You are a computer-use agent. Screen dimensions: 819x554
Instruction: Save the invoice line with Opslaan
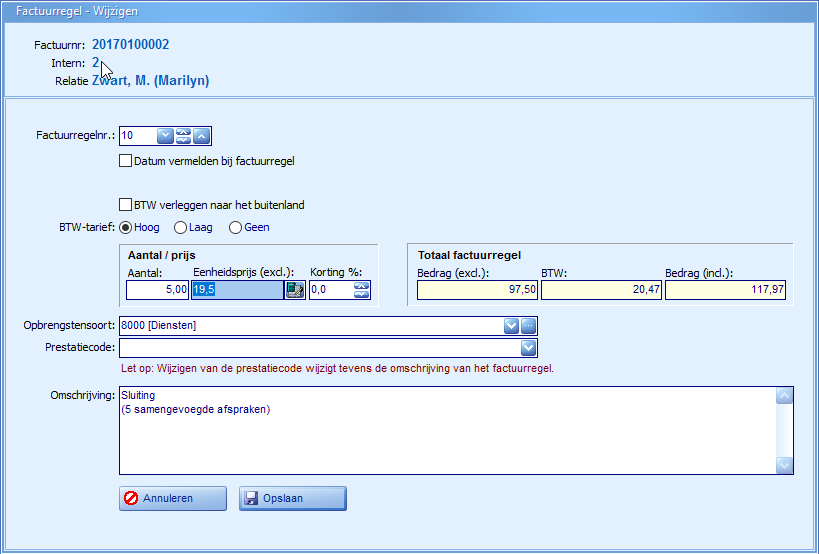292,498
